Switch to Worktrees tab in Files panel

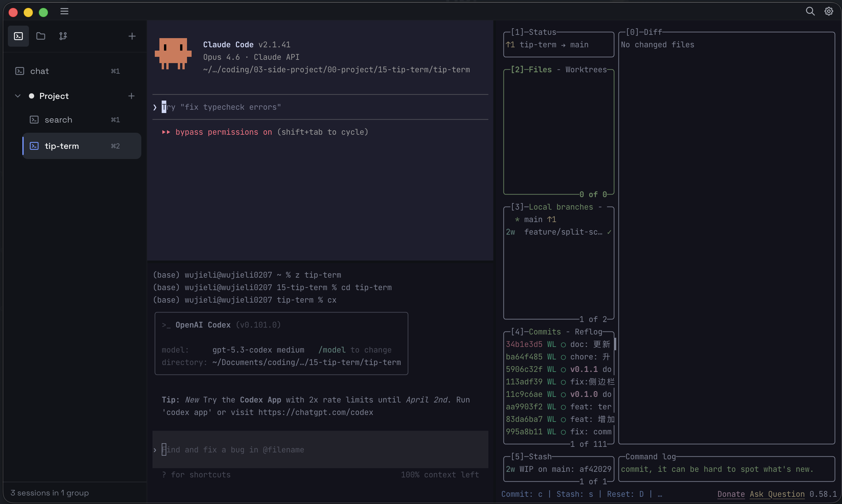[x=586, y=70]
